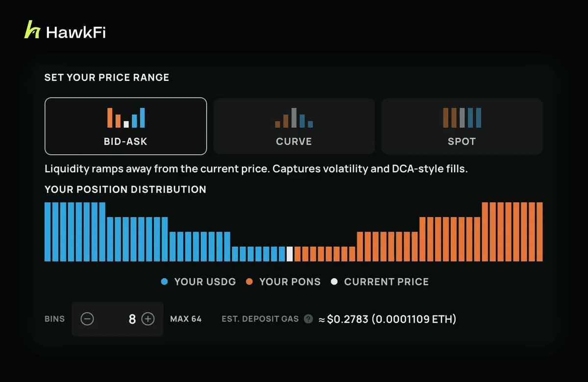
Task: Select the SPOT distribution option
Action: pos(462,126)
